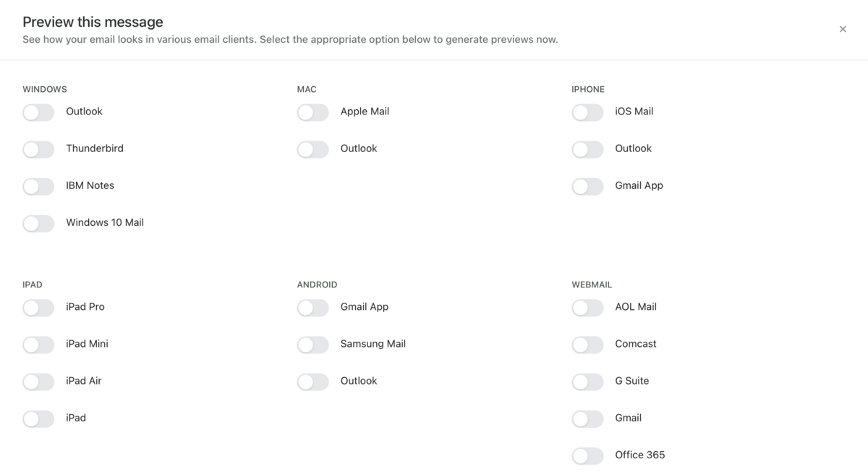Enable iPad Mini preview switch
868x475 pixels.
(x=38, y=345)
